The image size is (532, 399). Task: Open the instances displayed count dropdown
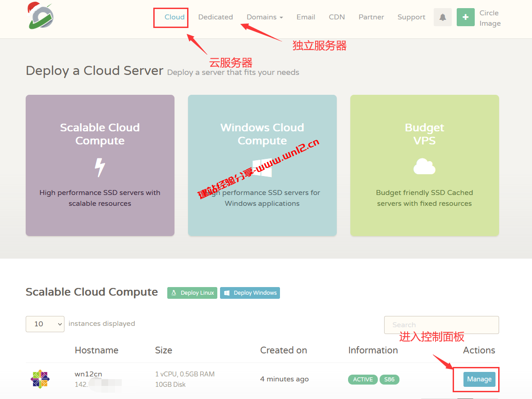point(45,324)
